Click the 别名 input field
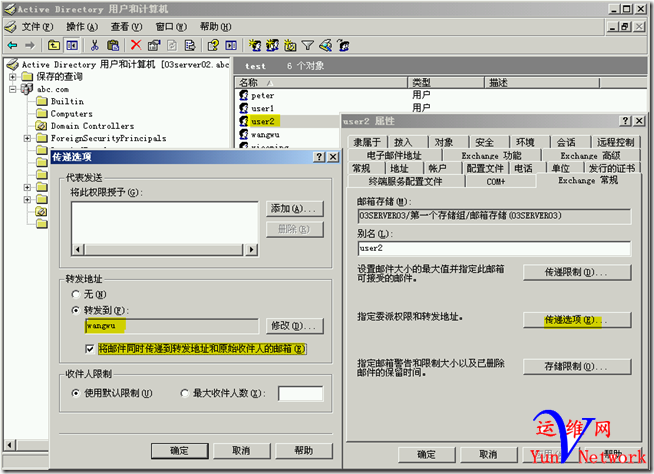This screenshot has height=474, width=654. click(494, 248)
